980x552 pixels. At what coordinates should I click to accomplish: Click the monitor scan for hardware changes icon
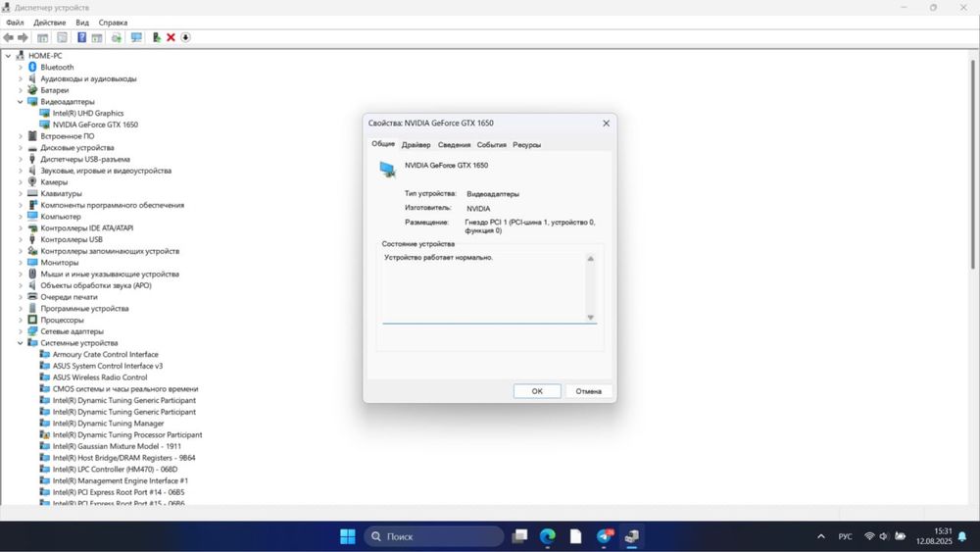[136, 37]
